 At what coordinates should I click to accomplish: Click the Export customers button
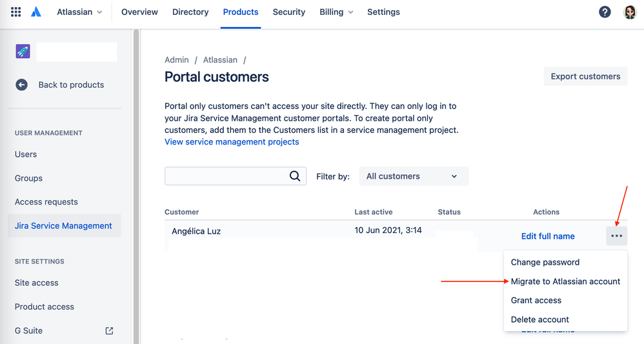(585, 76)
